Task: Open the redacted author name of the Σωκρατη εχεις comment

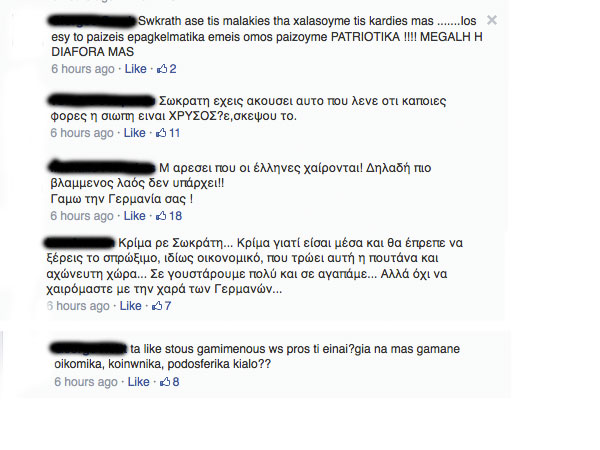Action: 101,101
